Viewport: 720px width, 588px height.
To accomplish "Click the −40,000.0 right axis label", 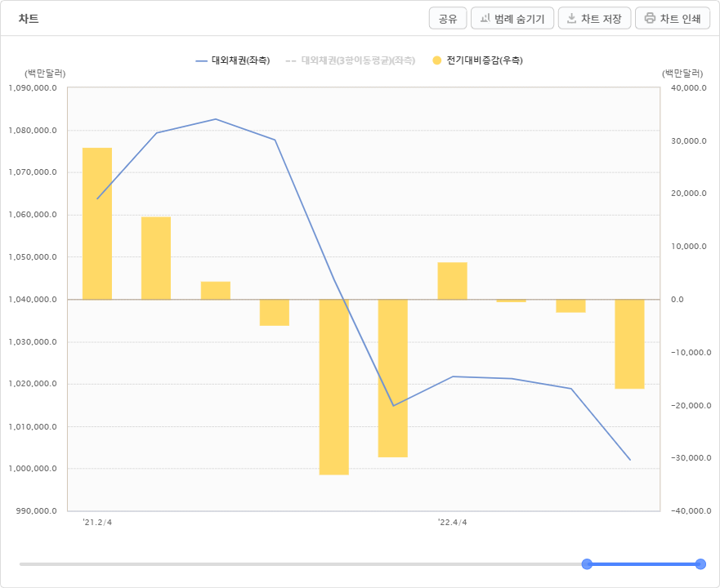I will 691,511.
